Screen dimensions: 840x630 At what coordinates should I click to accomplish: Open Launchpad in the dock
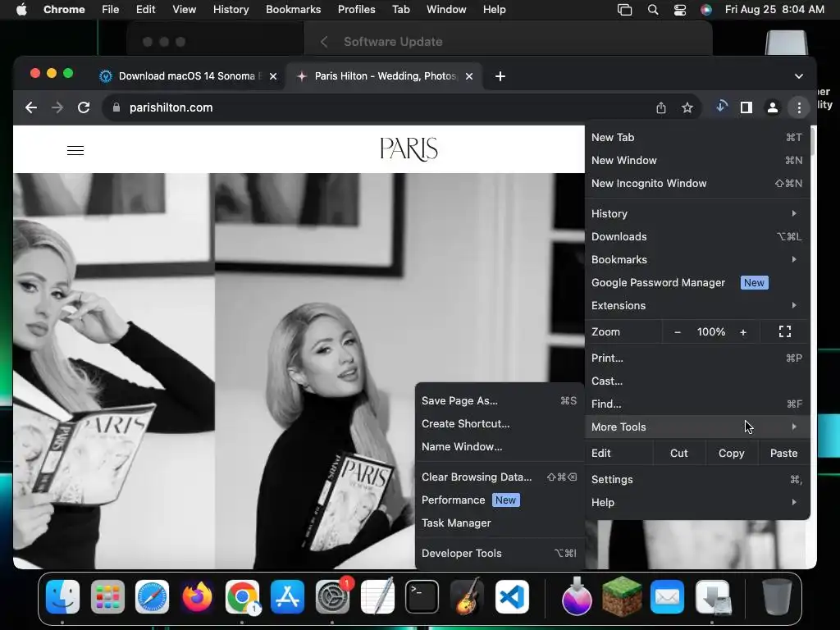(x=107, y=597)
